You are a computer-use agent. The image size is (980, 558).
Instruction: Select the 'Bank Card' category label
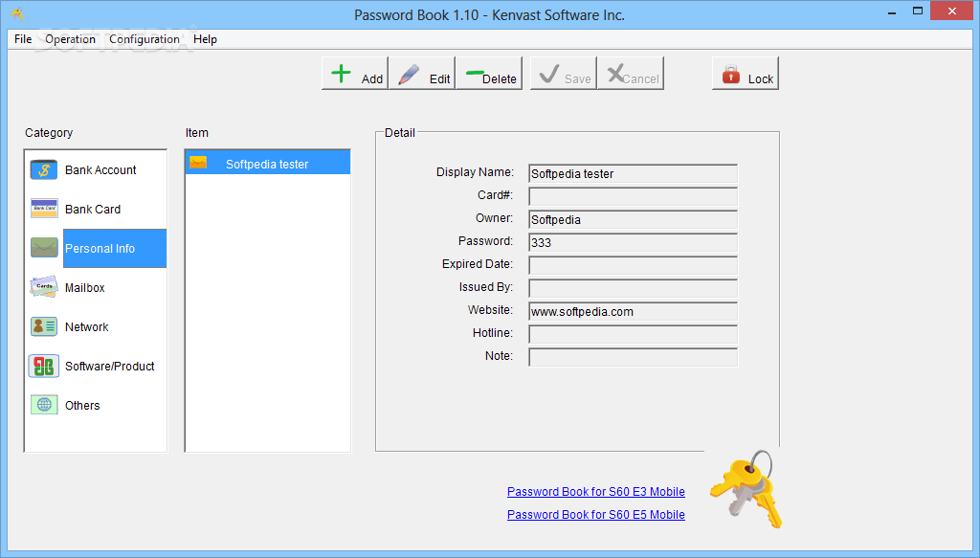[93, 210]
